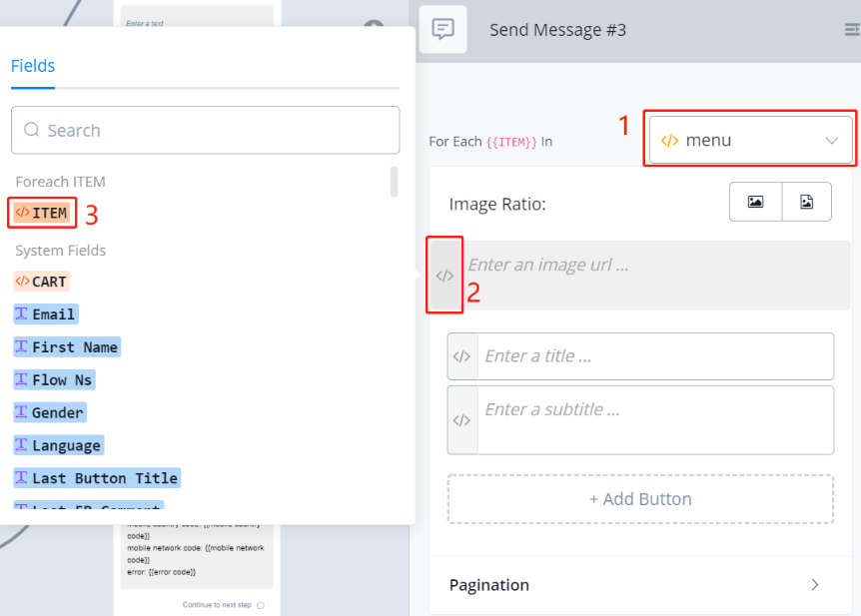Open the hamburger menu at top right
Screen dimensions: 861x616
pyautogui.click(x=852, y=30)
